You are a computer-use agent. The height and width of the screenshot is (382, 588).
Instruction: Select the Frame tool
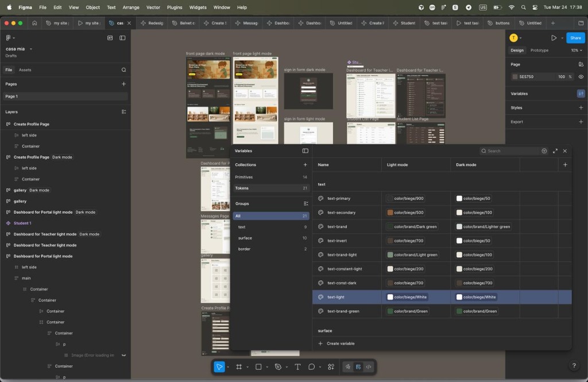[239, 366]
